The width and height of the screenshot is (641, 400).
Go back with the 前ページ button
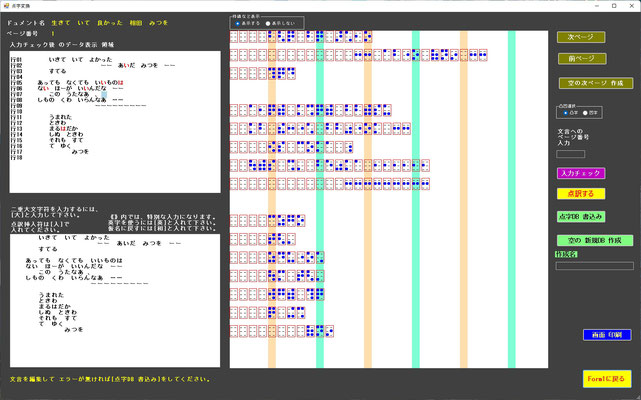pos(582,58)
